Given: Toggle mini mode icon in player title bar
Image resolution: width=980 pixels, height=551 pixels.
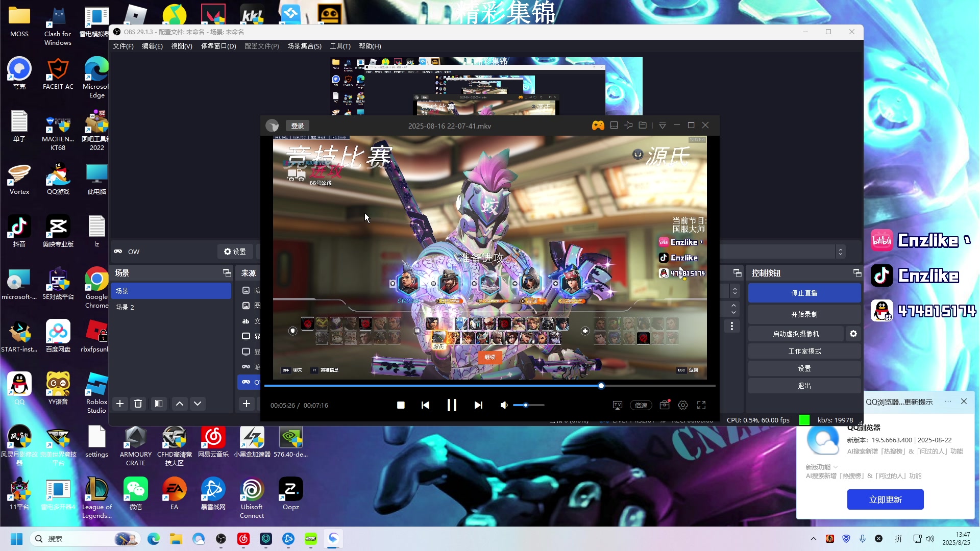Looking at the screenshot, I should [614, 126].
